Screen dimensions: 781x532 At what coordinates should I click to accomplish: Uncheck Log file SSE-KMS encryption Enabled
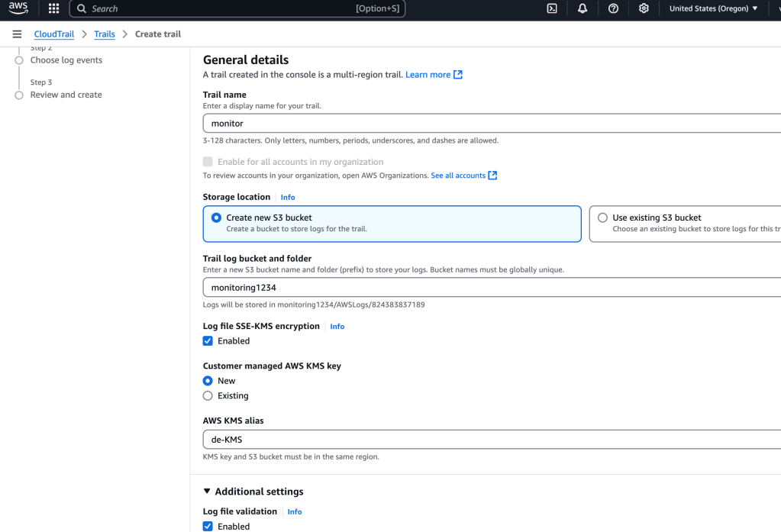tap(208, 341)
